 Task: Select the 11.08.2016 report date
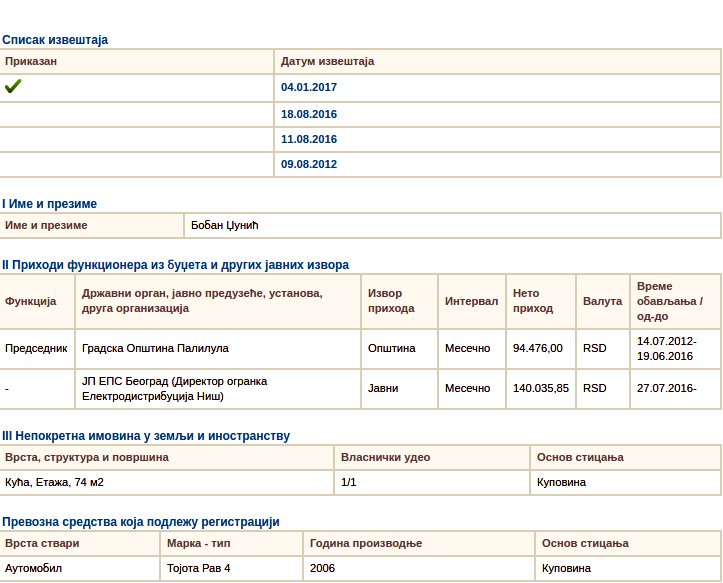click(309, 139)
